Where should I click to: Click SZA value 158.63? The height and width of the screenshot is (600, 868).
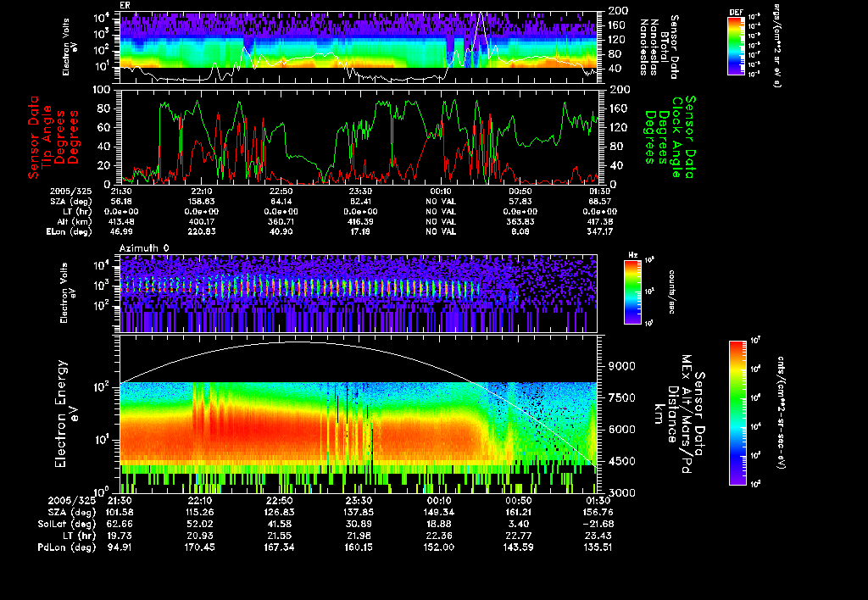[x=201, y=202]
